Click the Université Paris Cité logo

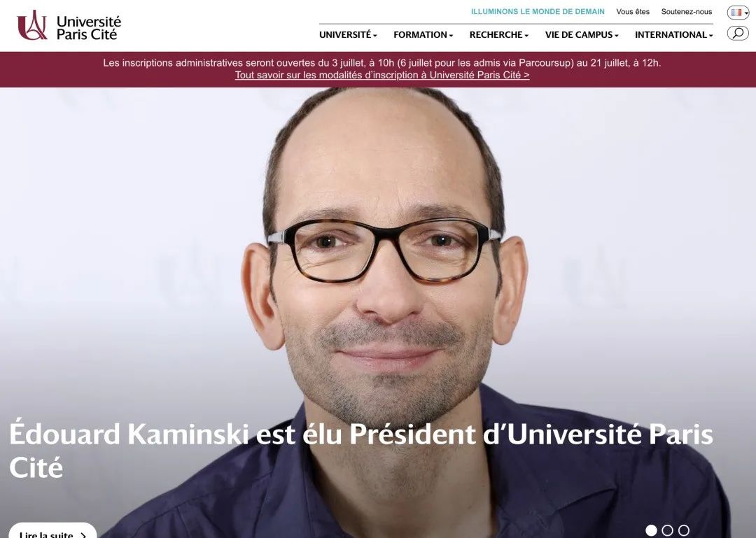pyautogui.click(x=69, y=26)
